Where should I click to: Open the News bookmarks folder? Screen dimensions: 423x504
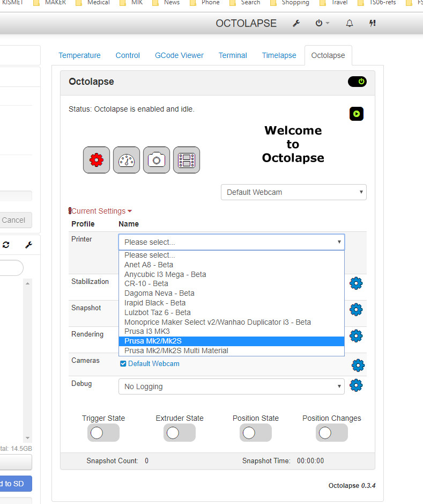click(x=166, y=3)
